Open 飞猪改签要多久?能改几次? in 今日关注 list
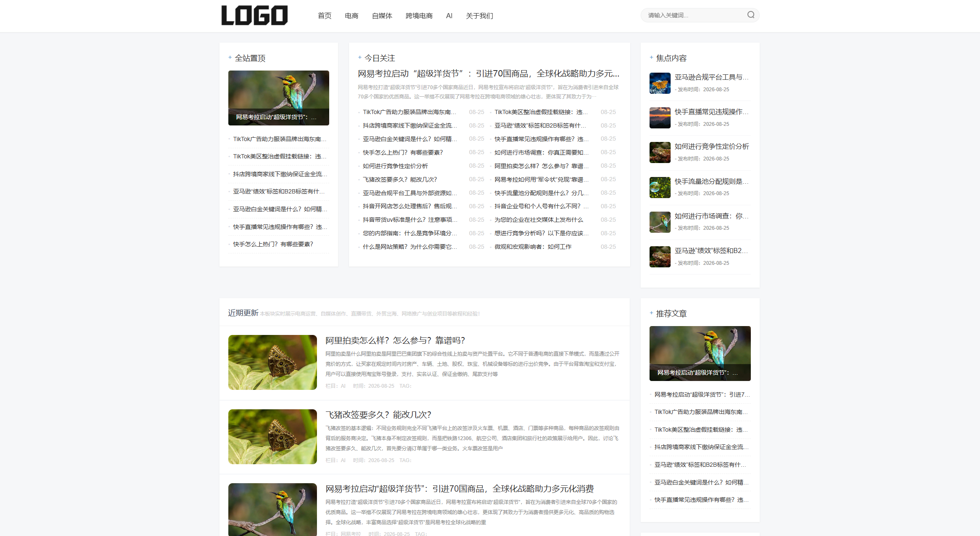 tap(400, 180)
